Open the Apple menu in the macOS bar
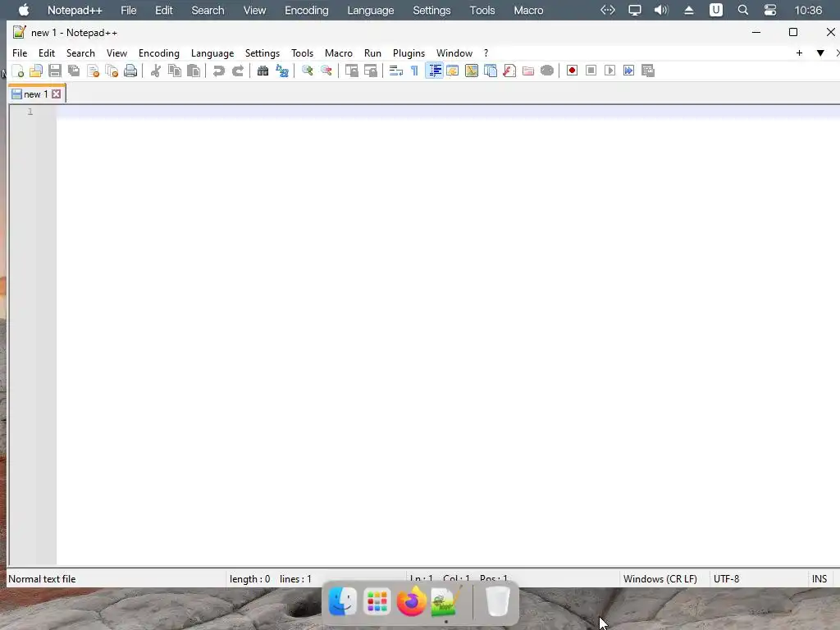840x630 pixels. coord(24,10)
